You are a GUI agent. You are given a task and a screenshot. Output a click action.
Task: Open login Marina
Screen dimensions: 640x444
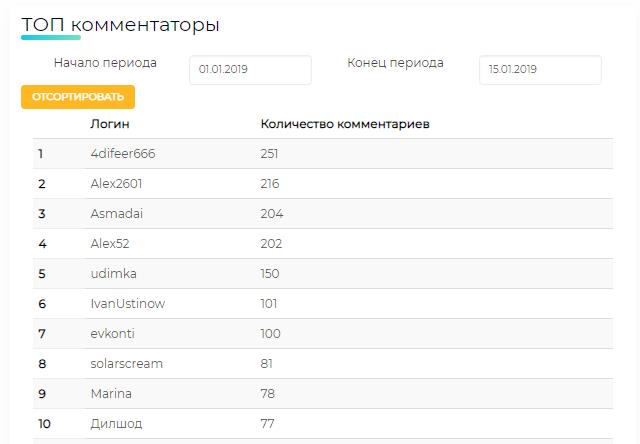[x=111, y=393]
